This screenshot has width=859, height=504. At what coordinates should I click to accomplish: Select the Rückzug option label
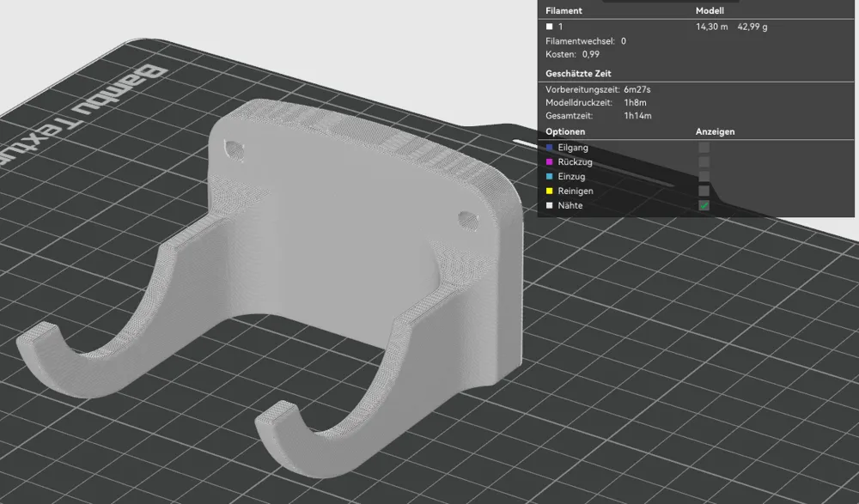point(575,161)
